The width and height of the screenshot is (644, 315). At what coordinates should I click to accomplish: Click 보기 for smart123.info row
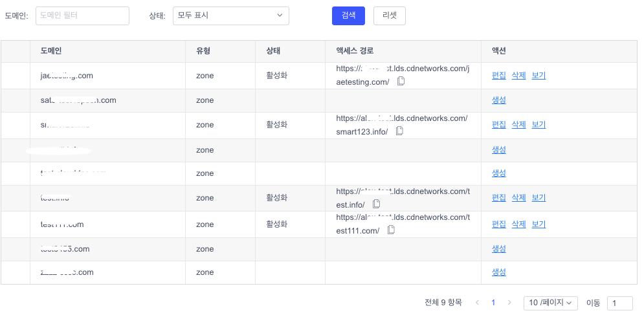[539, 125]
